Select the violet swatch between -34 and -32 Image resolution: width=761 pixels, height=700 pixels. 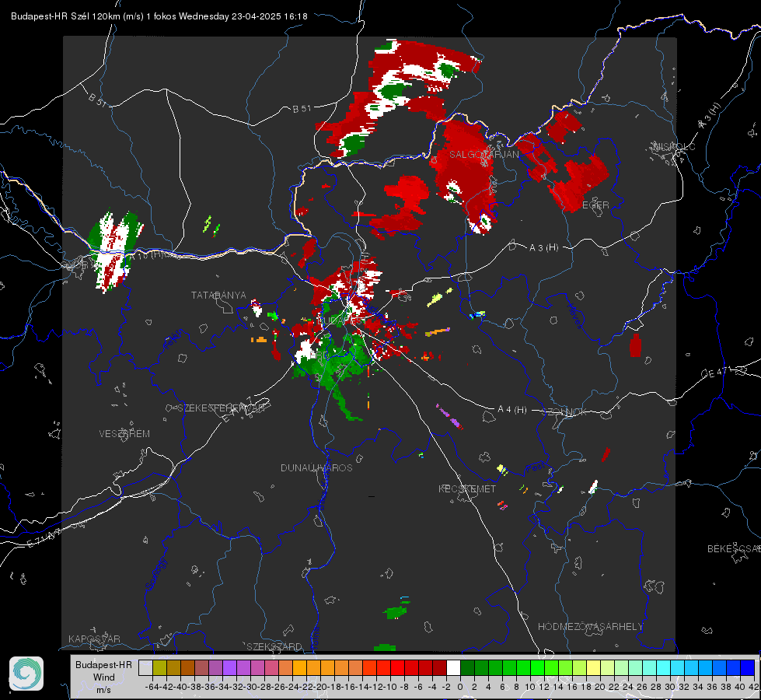tap(229, 668)
